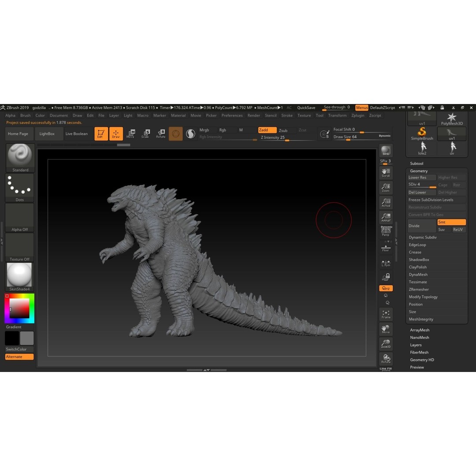Pick a color in the color picker

tap(19, 308)
